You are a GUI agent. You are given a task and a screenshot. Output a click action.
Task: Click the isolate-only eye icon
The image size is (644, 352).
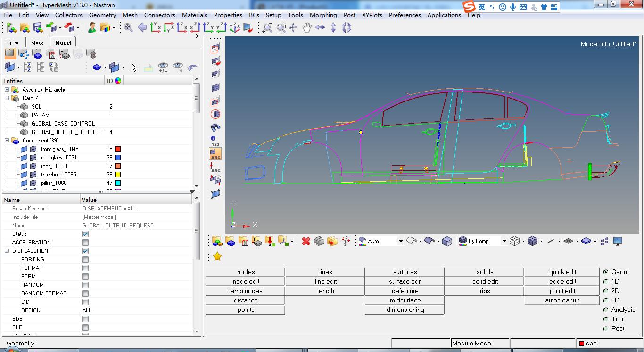tap(178, 67)
